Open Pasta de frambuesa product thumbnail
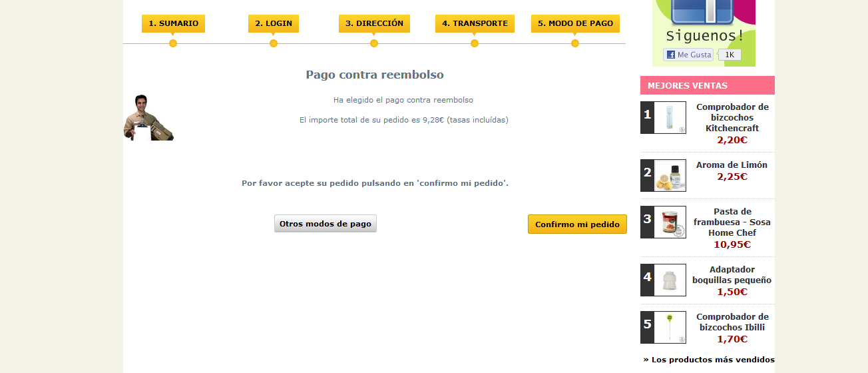This screenshot has height=373, width=868. click(x=670, y=222)
